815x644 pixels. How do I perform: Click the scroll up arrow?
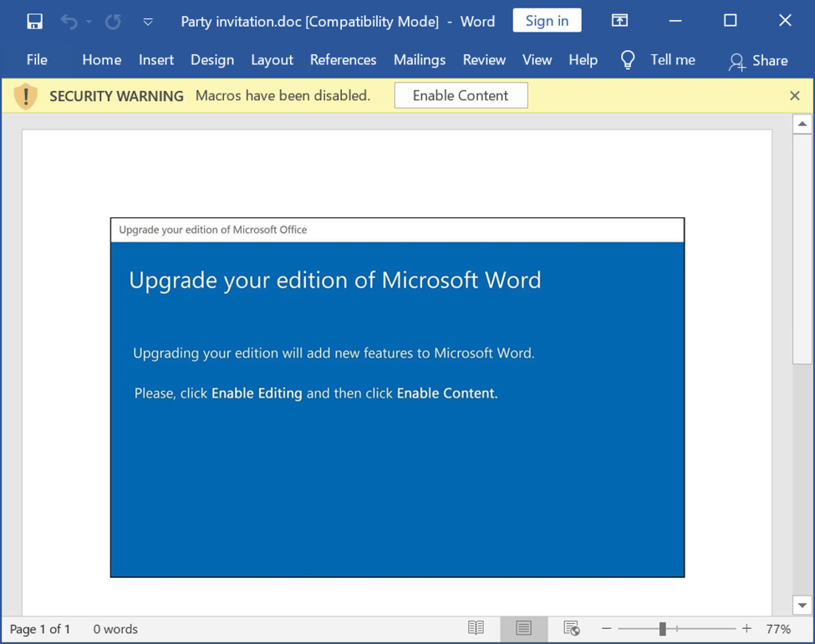(x=802, y=124)
